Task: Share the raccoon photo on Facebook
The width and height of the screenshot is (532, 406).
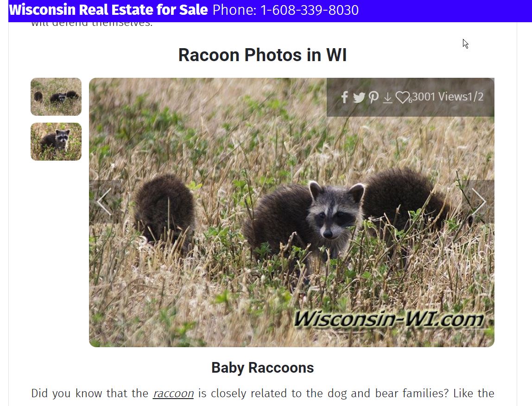Action: pos(344,97)
